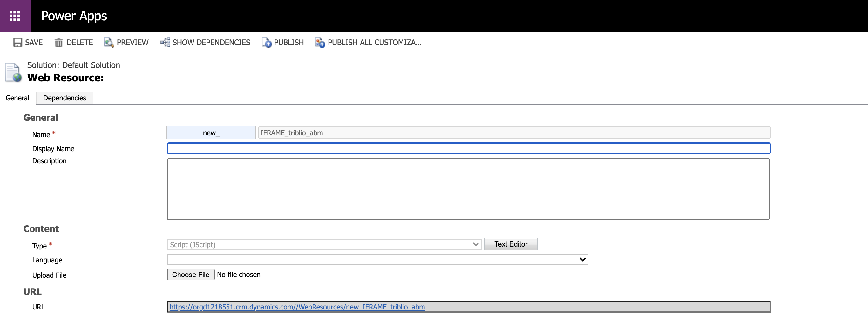Image resolution: width=868 pixels, height=333 pixels.
Task: Click the bold 'URL' section heading
Action: 32,292
